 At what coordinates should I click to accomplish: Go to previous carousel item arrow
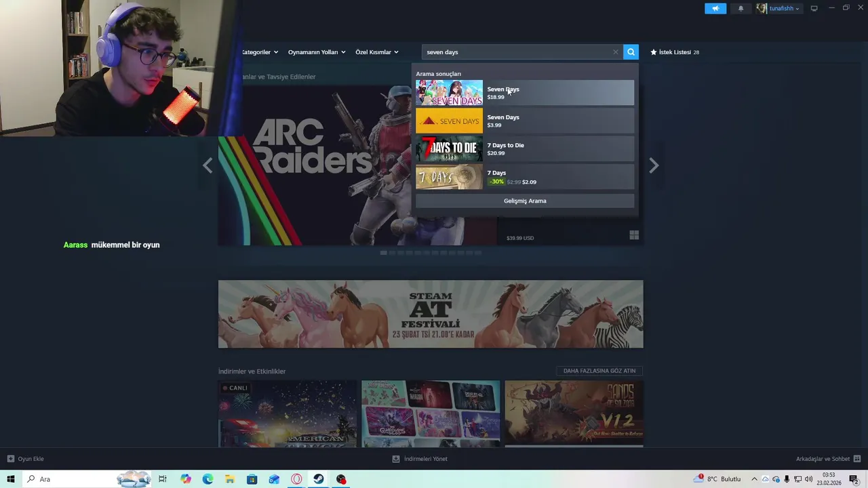tap(208, 165)
